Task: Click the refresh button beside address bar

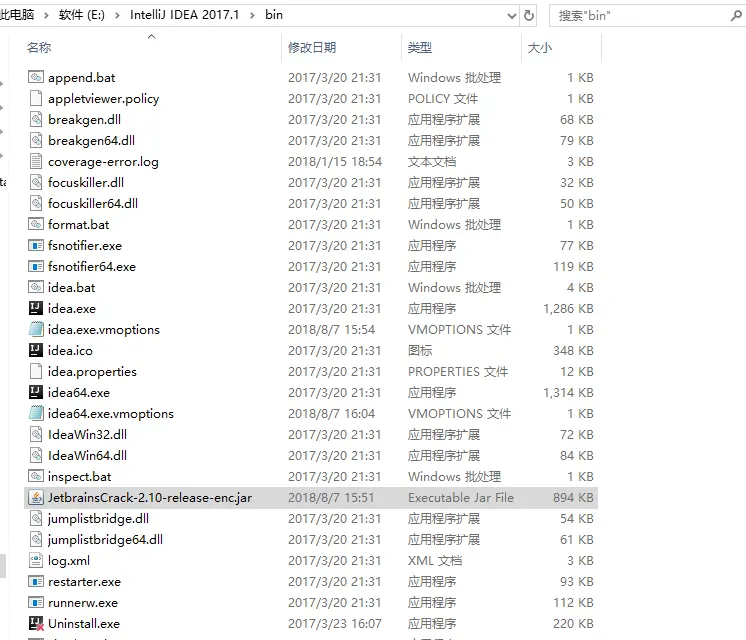Action: coord(529,16)
